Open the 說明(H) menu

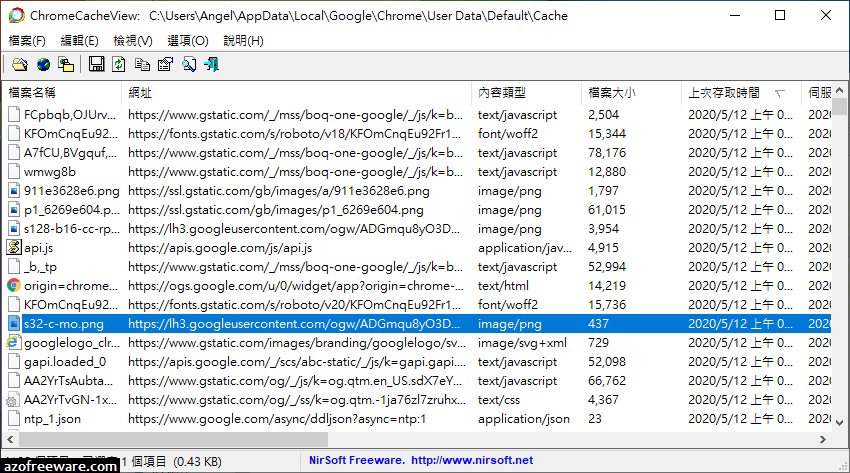pos(243,41)
